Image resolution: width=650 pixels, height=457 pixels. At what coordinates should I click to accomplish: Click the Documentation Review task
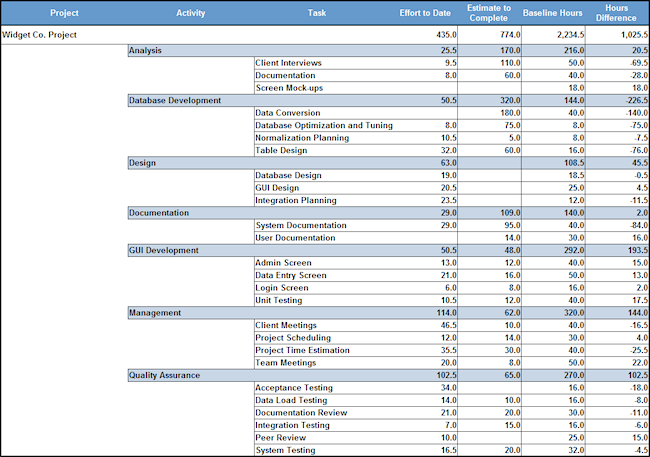pyautogui.click(x=301, y=413)
